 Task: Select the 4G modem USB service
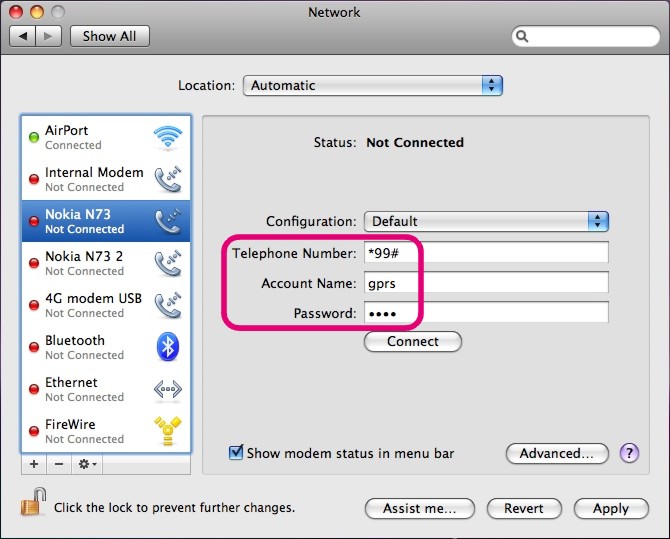(106, 305)
